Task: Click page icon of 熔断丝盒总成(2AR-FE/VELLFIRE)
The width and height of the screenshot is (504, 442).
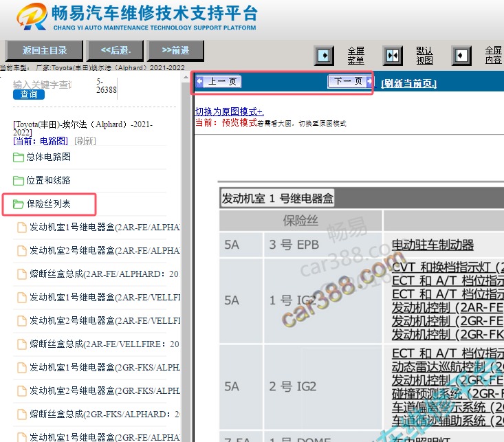Action: [x=22, y=344]
